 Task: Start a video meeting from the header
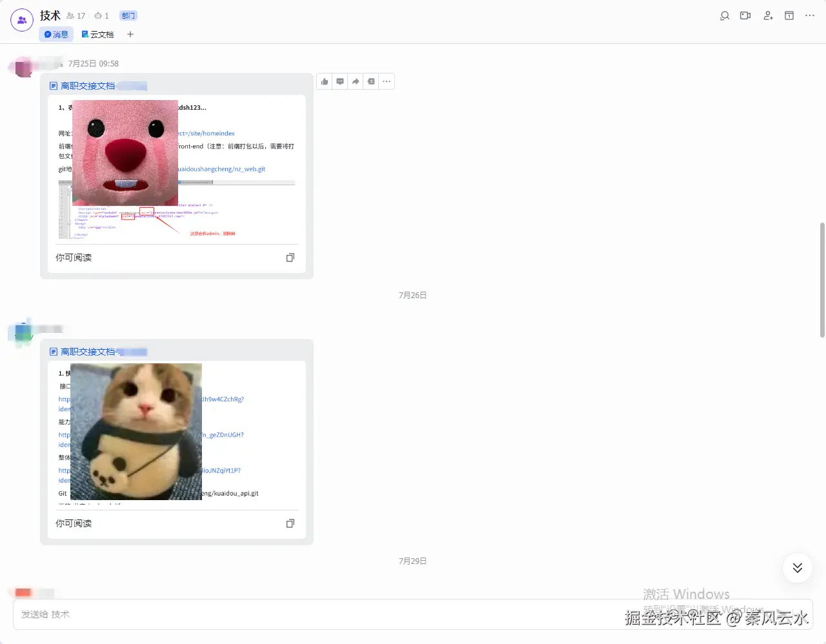point(745,15)
